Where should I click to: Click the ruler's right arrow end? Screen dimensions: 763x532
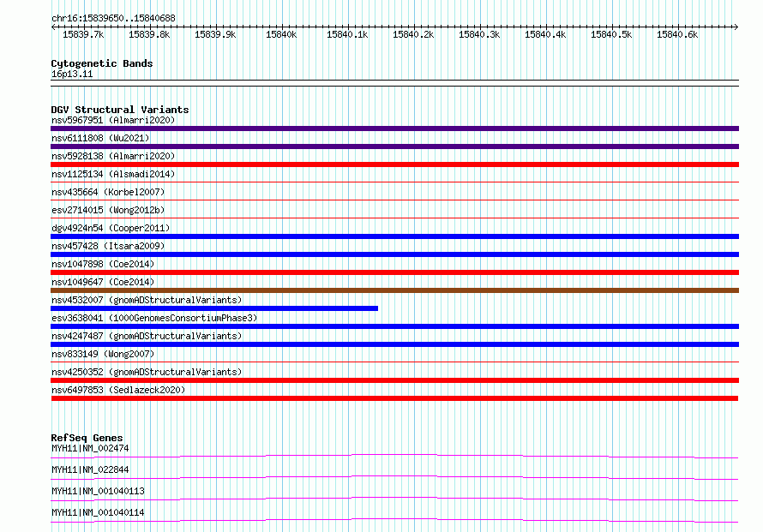click(736, 27)
